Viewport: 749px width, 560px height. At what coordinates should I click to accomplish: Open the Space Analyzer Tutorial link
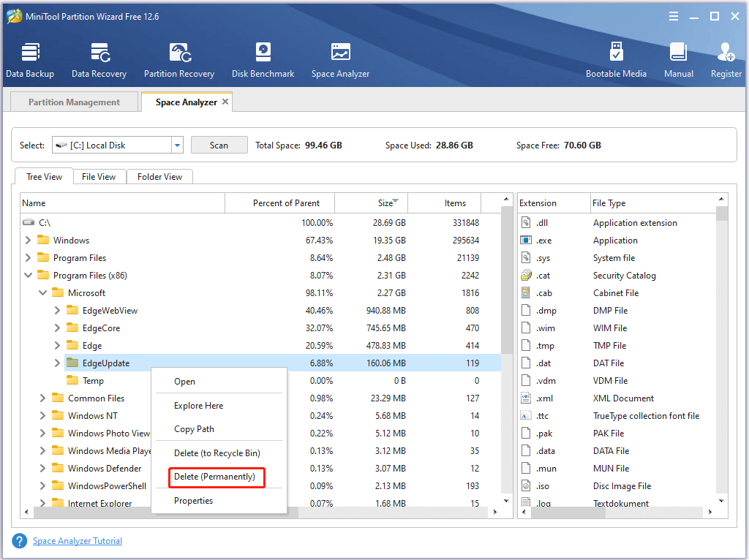coord(78,541)
